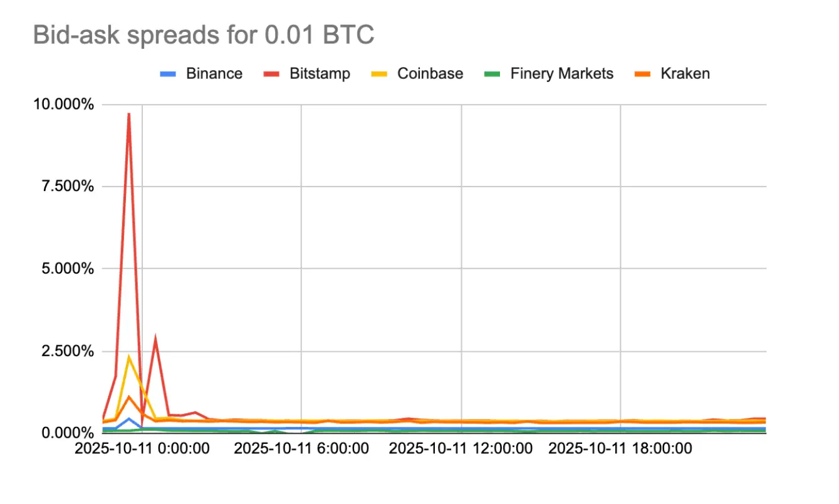Click the Bitstamp red legend swatch
839x504 pixels.
tap(272, 74)
